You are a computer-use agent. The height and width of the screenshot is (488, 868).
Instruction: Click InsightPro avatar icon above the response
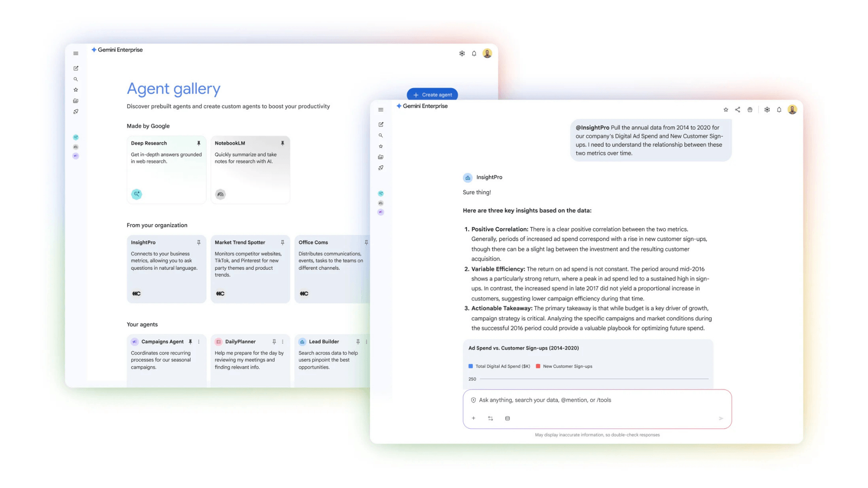(467, 178)
